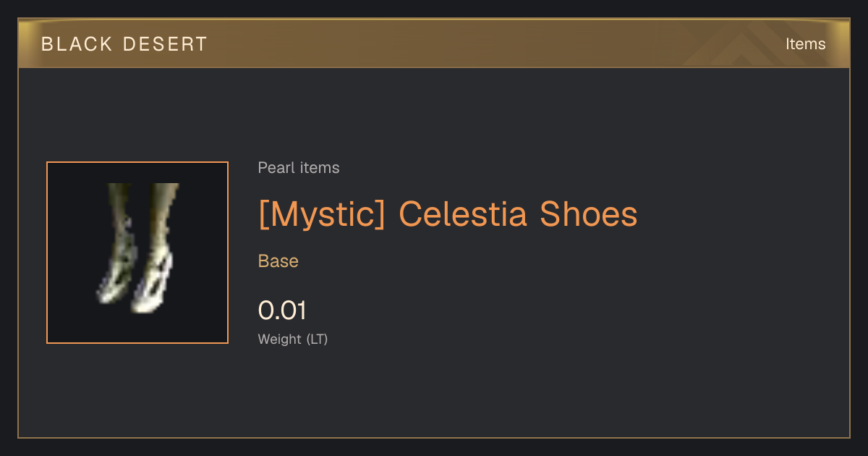Click the faded chevron emblem in header
The height and width of the screenshot is (456, 868).
click(745, 45)
